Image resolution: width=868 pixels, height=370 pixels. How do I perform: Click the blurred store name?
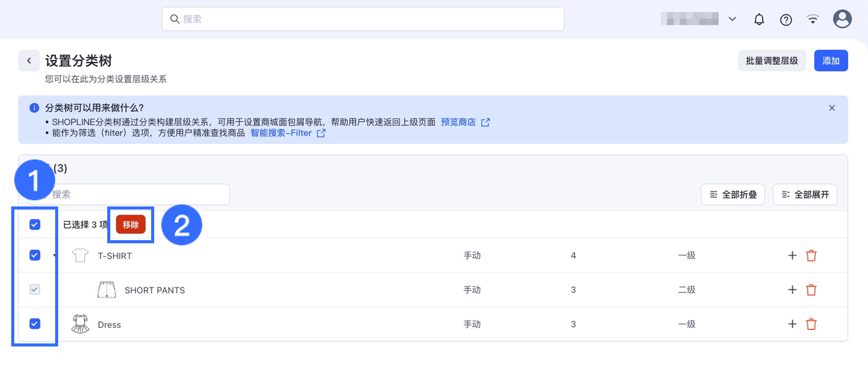tap(689, 19)
